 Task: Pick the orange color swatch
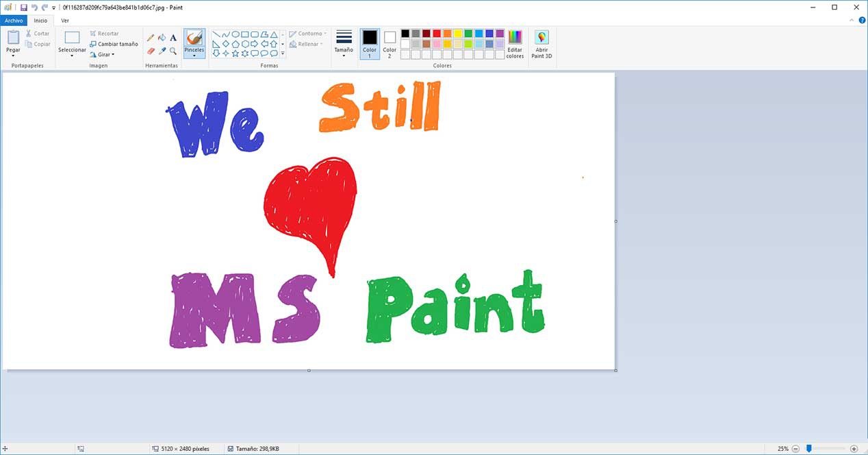click(x=447, y=33)
